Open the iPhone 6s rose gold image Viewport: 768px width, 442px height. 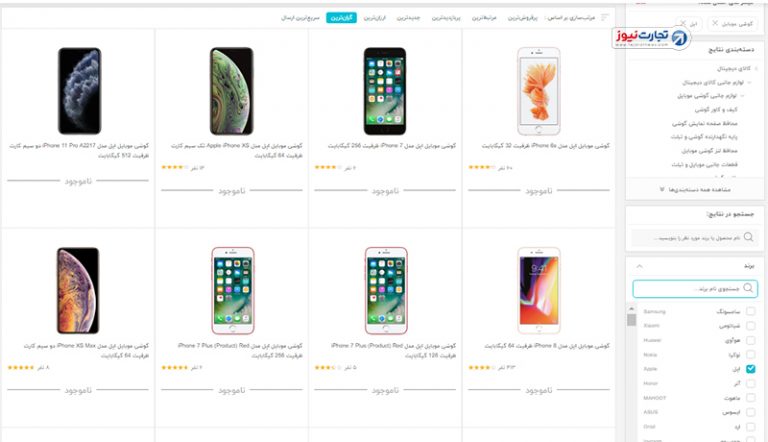click(x=539, y=91)
